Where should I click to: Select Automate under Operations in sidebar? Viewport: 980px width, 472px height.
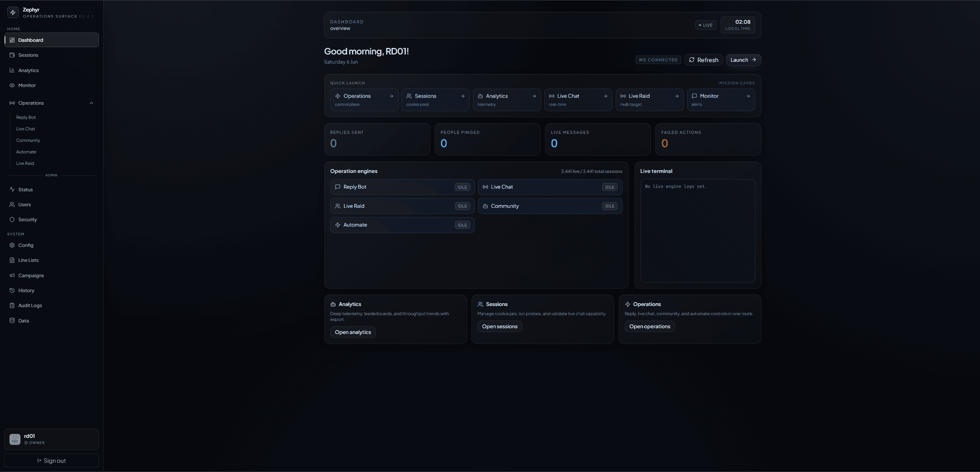(26, 152)
